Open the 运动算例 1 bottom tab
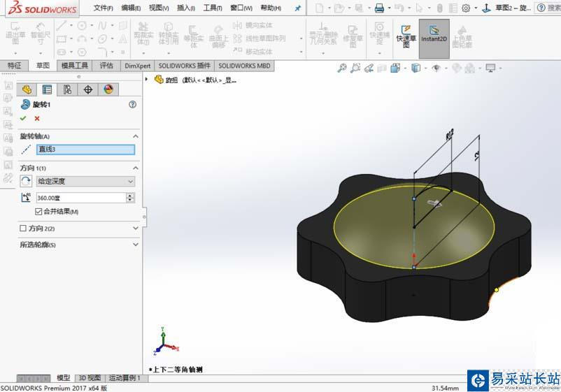The height and width of the screenshot is (392, 561). tap(125, 378)
